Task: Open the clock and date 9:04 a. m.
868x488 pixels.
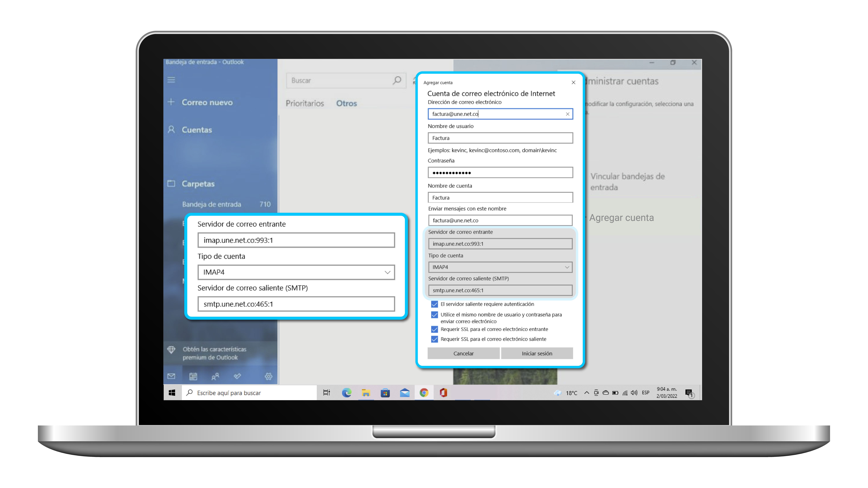Action: click(x=667, y=393)
